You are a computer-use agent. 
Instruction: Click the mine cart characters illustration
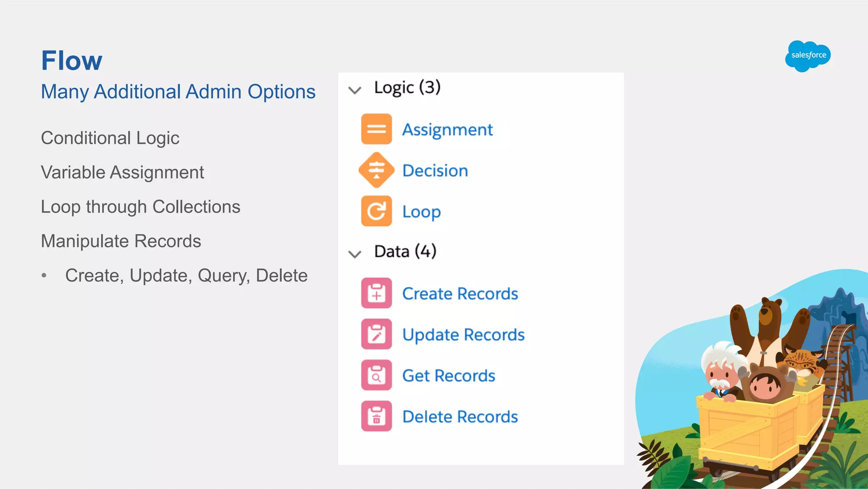pyautogui.click(x=751, y=379)
